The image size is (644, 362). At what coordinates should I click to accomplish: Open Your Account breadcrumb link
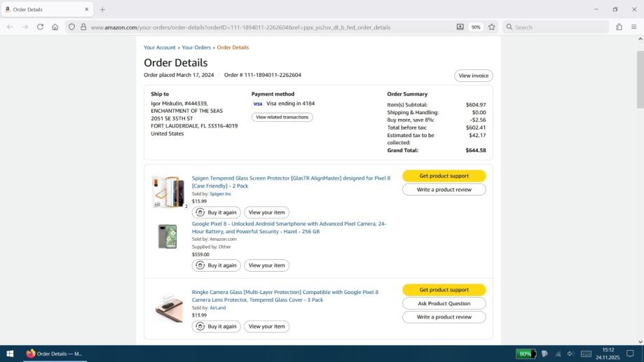tap(159, 48)
